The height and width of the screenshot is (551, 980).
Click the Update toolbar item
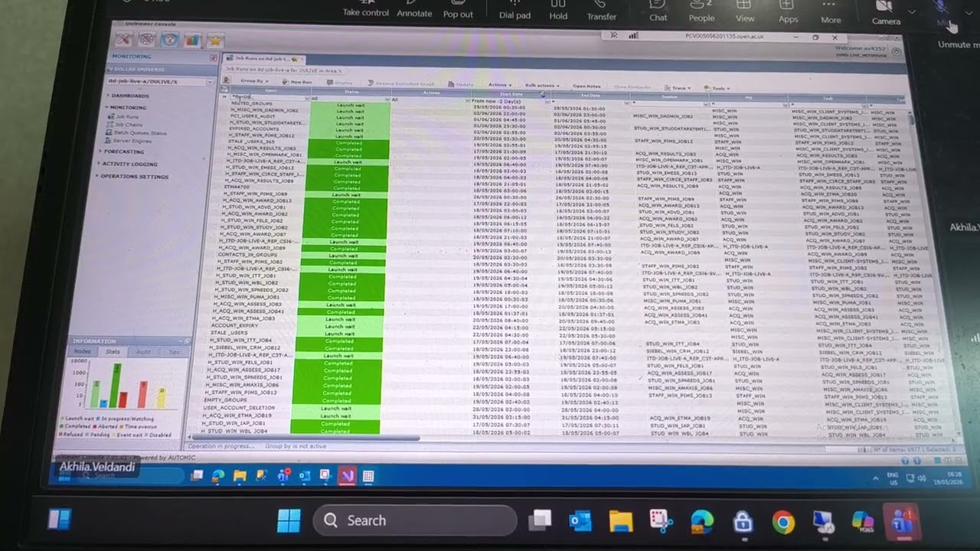pos(461,84)
